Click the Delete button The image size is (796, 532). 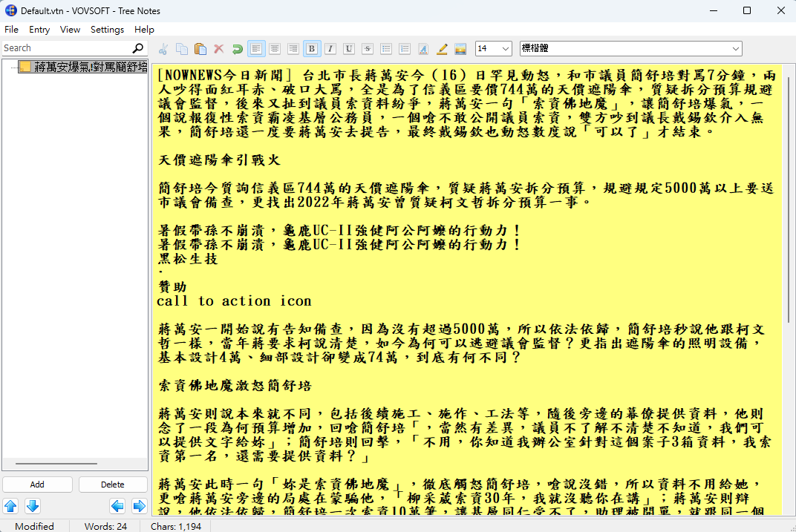pyautogui.click(x=113, y=485)
